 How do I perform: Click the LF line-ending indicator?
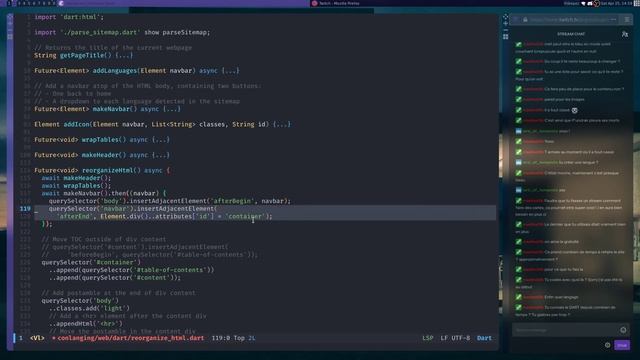point(444,338)
